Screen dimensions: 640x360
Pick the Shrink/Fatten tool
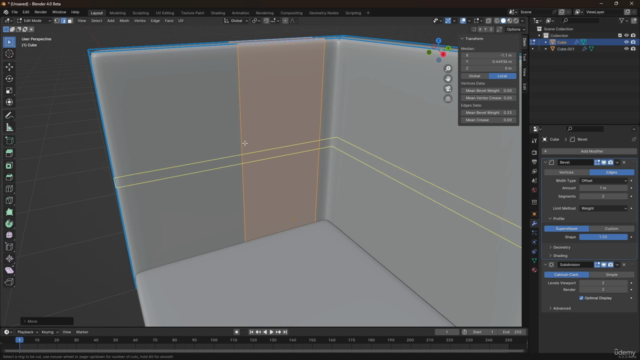[x=9, y=259]
